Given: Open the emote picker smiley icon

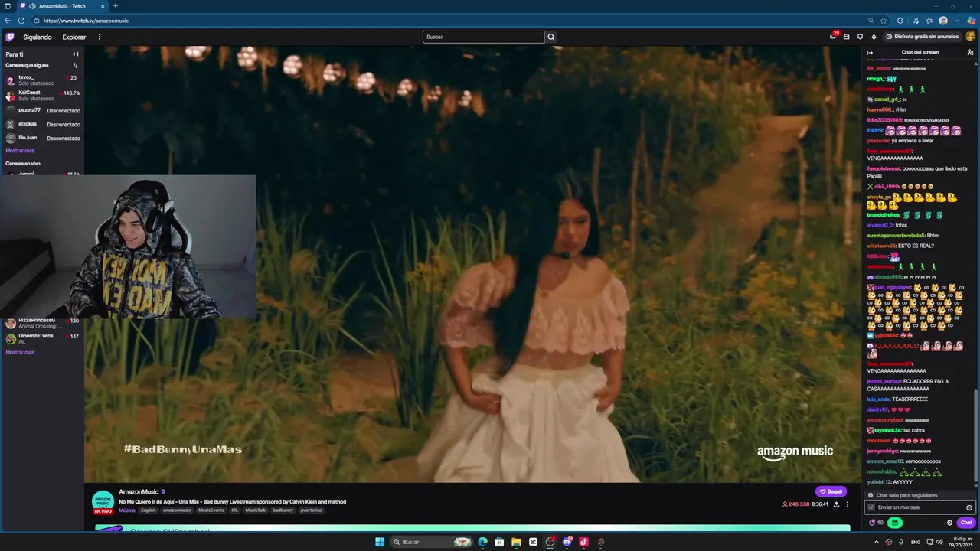Looking at the screenshot, I should click(969, 507).
